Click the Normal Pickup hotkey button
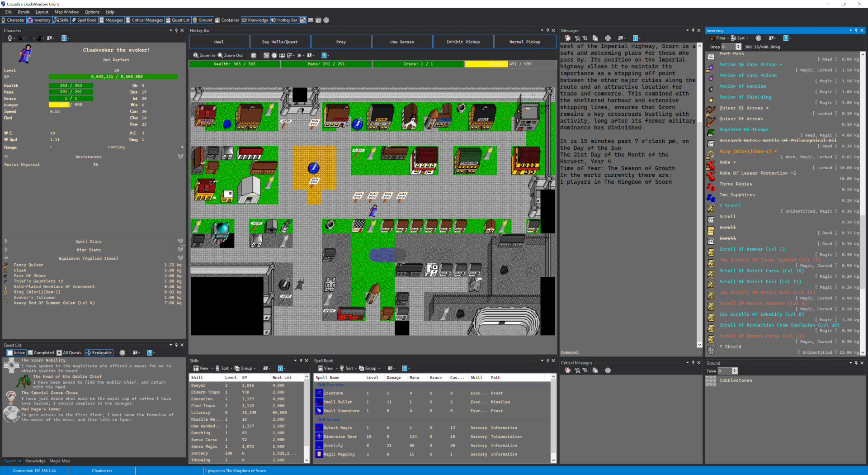The height and width of the screenshot is (475, 868). (525, 42)
